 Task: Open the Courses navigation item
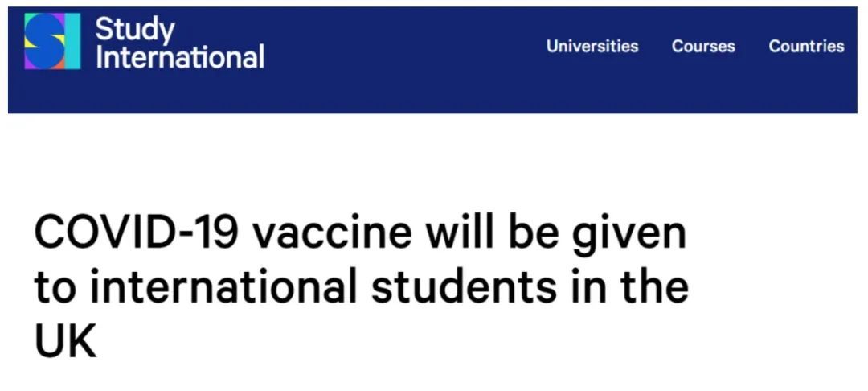(703, 46)
